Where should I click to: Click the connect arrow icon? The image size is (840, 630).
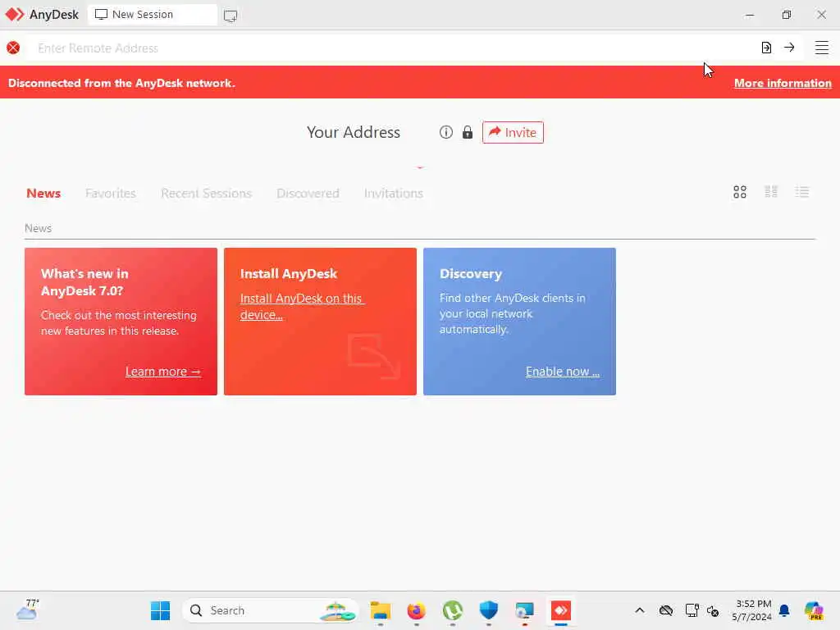789,48
